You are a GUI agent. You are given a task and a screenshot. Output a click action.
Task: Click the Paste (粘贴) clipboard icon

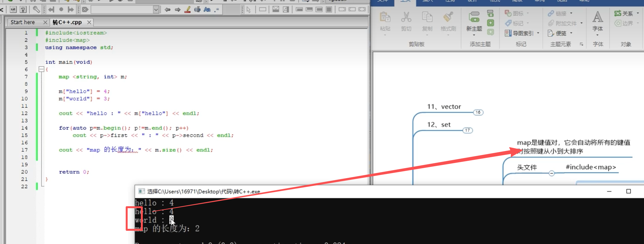385,17
